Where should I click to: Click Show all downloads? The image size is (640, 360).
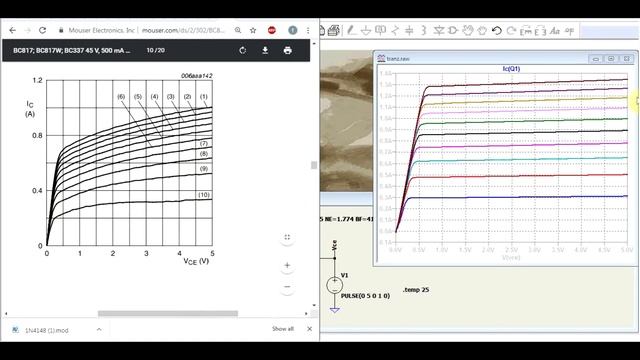(283, 329)
